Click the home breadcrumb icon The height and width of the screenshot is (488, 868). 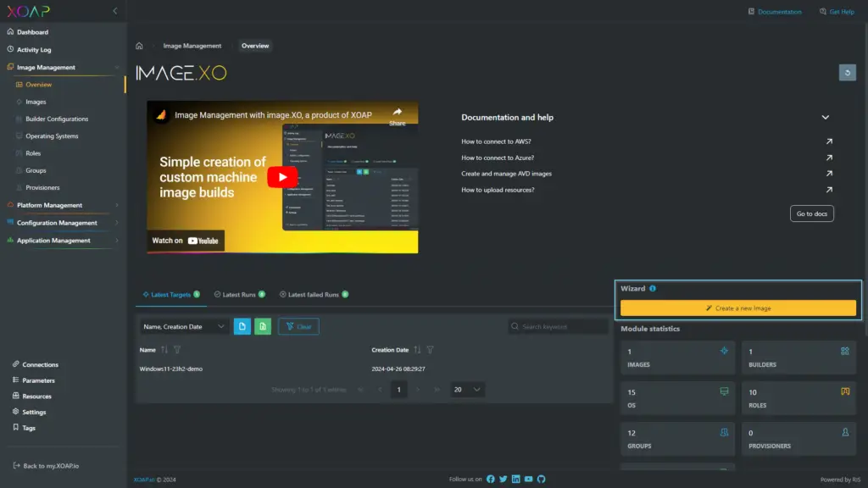(139, 46)
